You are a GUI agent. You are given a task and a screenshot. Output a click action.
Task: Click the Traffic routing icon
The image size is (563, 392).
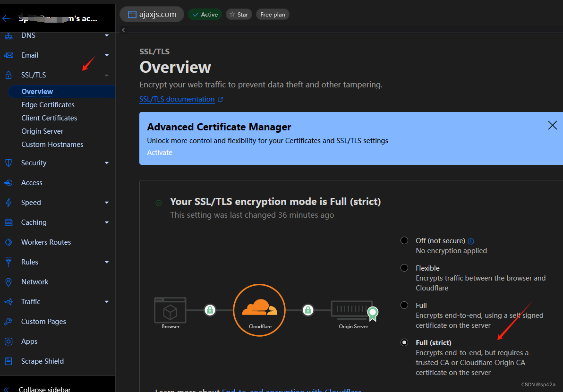(x=8, y=302)
